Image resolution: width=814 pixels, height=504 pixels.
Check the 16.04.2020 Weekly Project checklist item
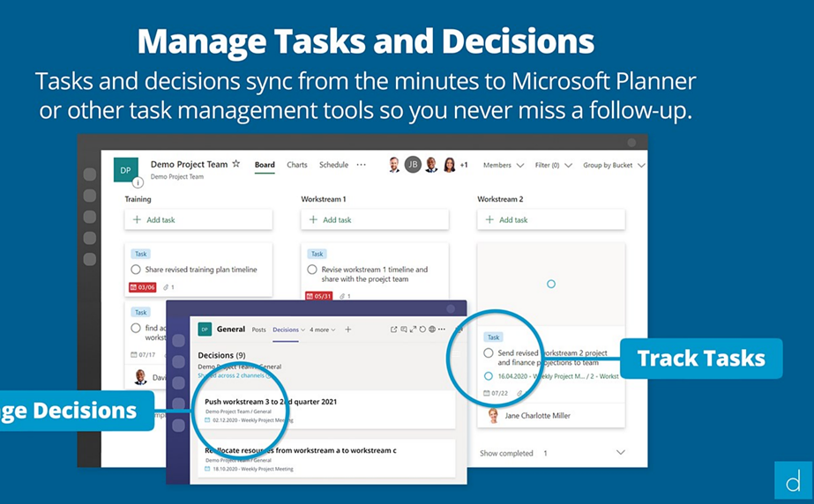click(489, 376)
